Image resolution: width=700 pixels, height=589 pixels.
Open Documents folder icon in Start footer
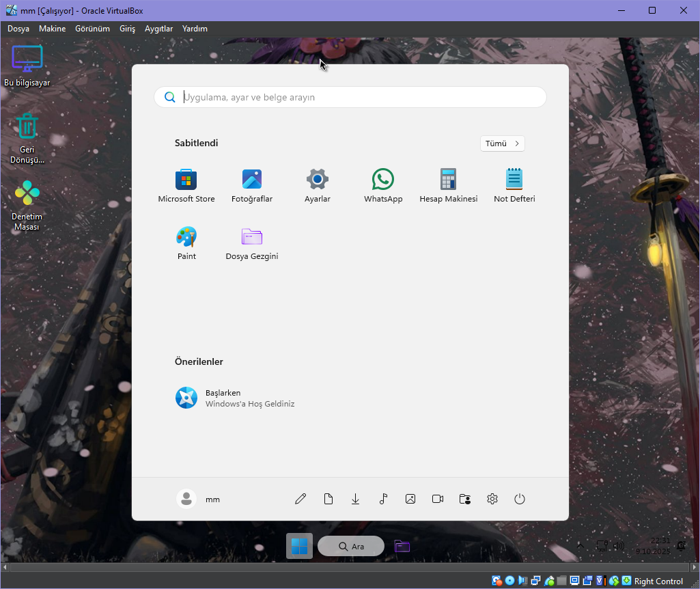[x=328, y=499]
